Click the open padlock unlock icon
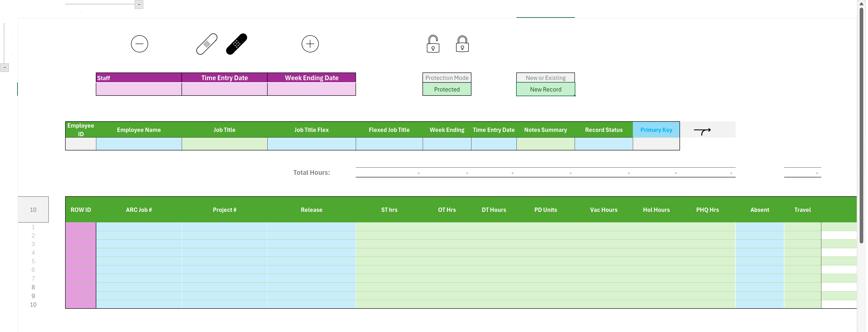 pos(433,44)
